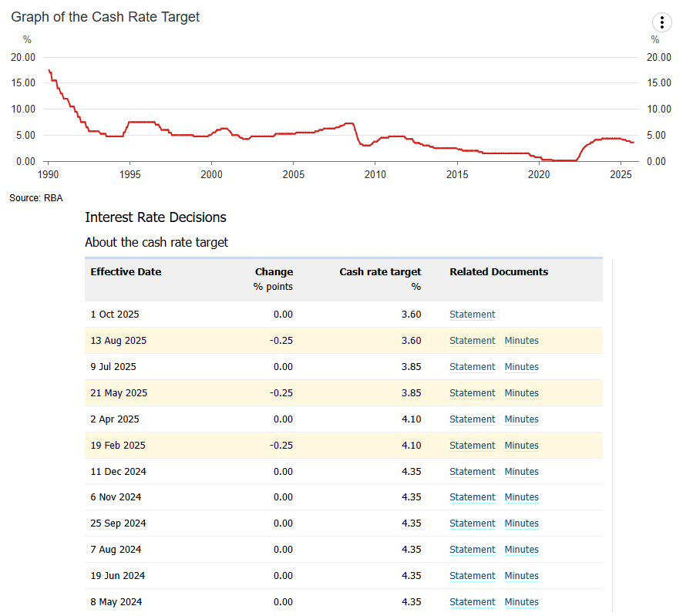683x616 pixels.
Task: Select the 'About the cash rate target' heading
Action: (156, 242)
